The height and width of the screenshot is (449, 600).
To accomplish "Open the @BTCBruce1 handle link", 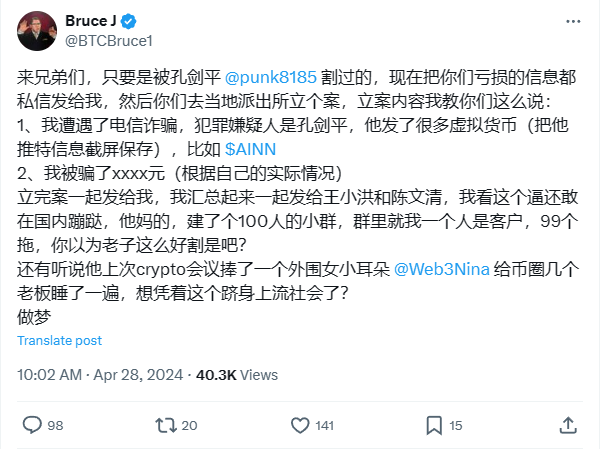I will tap(109, 41).
